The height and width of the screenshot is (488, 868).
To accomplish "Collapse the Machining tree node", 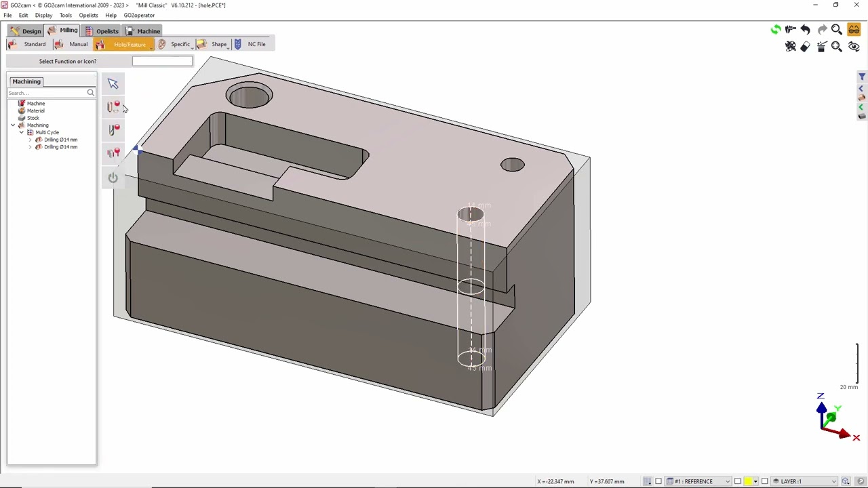I will click(x=13, y=125).
